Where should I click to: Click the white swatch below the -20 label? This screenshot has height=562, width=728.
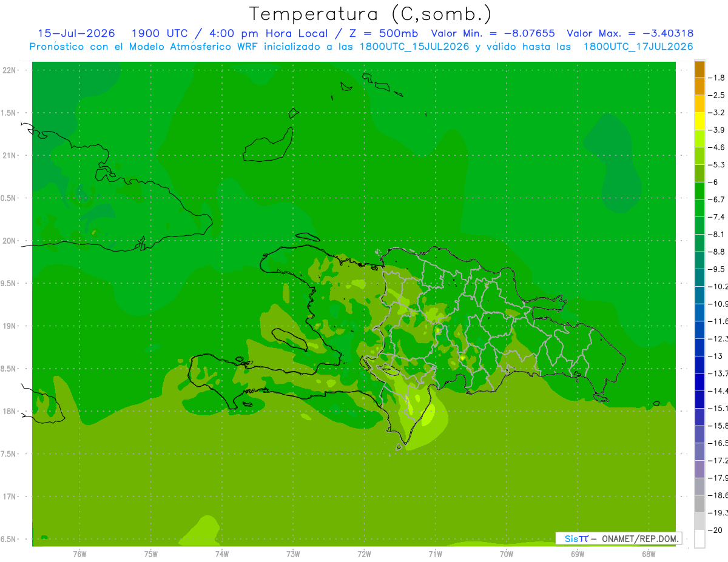click(699, 538)
